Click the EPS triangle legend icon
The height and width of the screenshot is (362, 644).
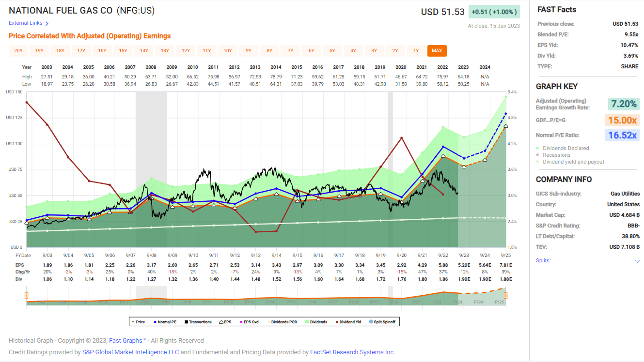(x=221, y=322)
